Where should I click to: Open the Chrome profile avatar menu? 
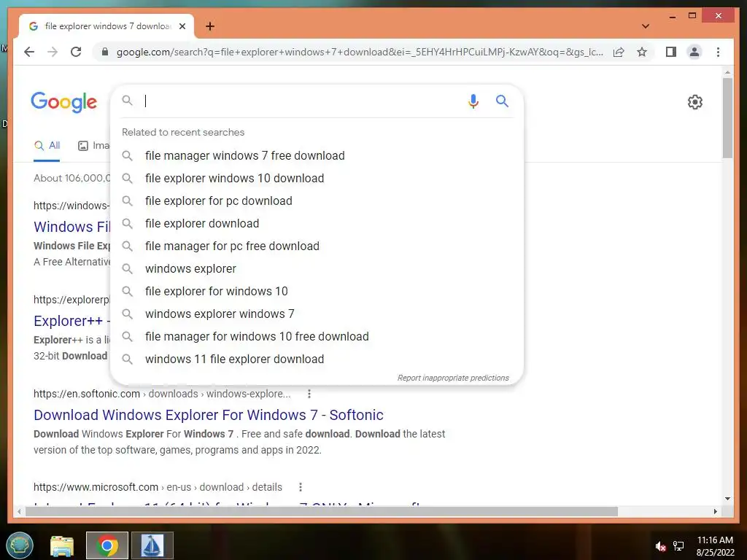point(694,52)
